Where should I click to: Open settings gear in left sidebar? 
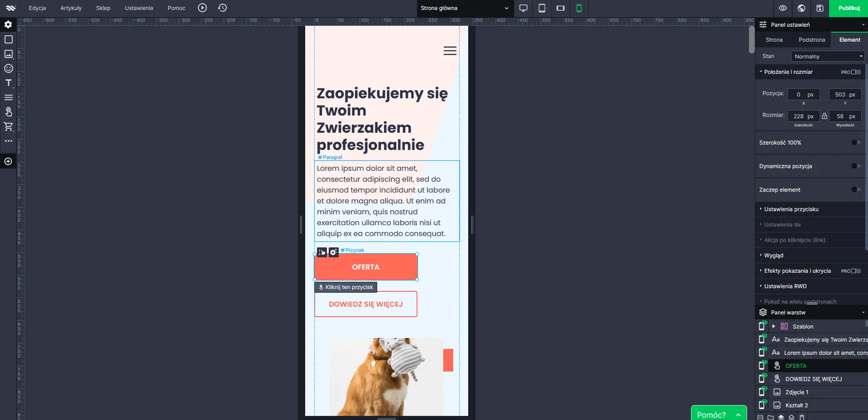[x=8, y=24]
